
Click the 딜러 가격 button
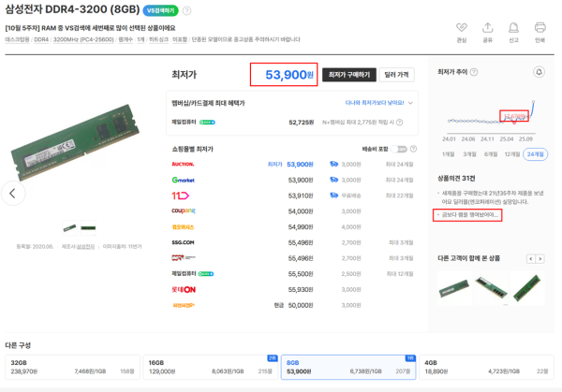click(396, 74)
